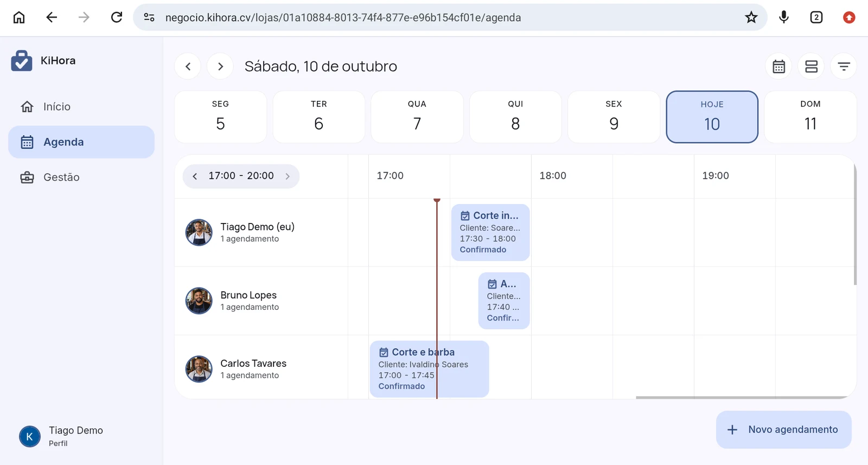The height and width of the screenshot is (465, 868).
Task: Reload the page with refresh icon
Action: pos(117,17)
